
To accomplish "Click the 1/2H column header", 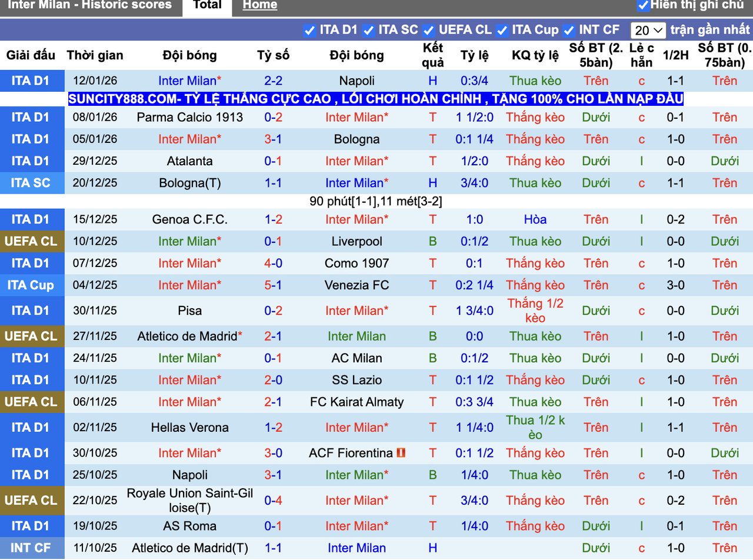I will pyautogui.click(x=675, y=55).
